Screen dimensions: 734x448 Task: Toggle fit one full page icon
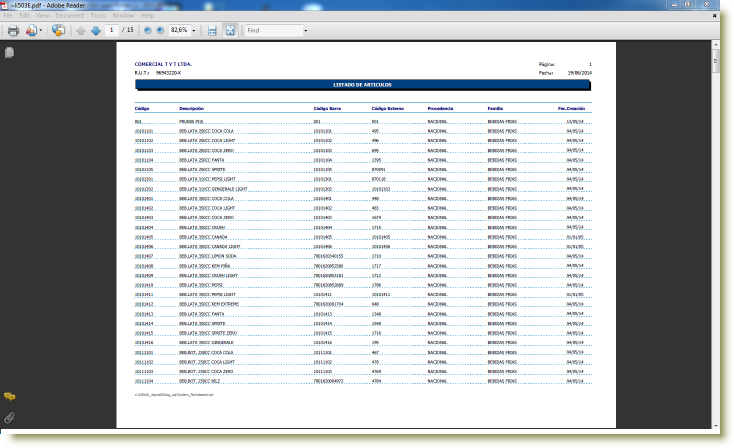pos(230,30)
